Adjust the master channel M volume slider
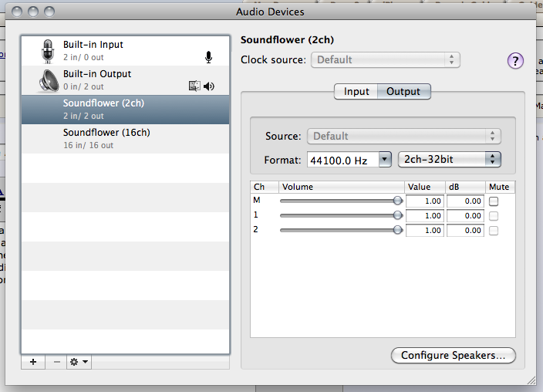The width and height of the screenshot is (543, 392). pos(341,201)
